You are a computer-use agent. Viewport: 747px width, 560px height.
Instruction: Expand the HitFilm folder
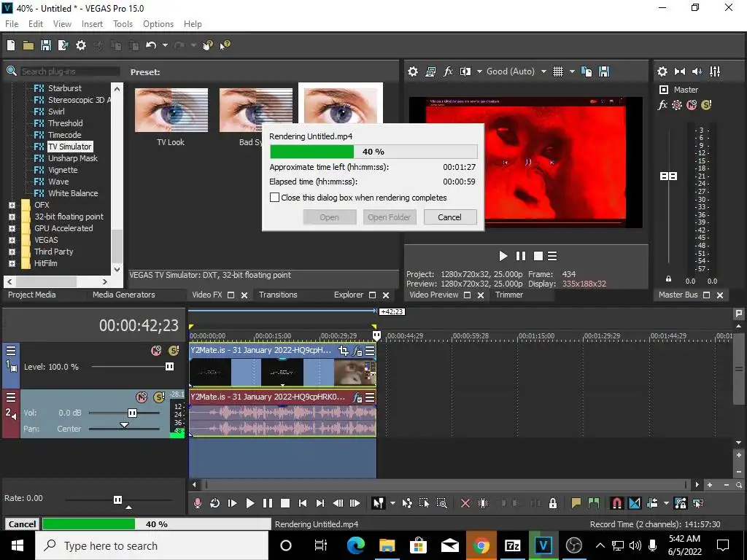12,263
